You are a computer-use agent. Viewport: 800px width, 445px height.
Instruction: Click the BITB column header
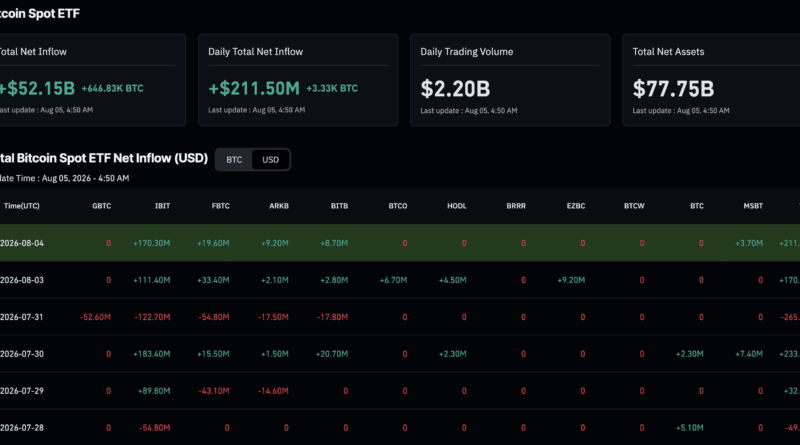click(339, 206)
